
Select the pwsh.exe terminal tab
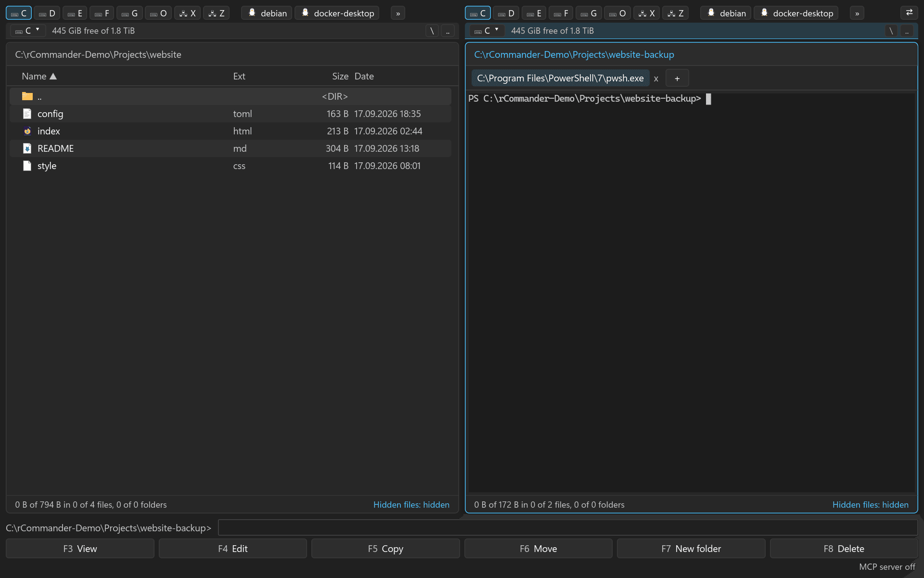(560, 78)
